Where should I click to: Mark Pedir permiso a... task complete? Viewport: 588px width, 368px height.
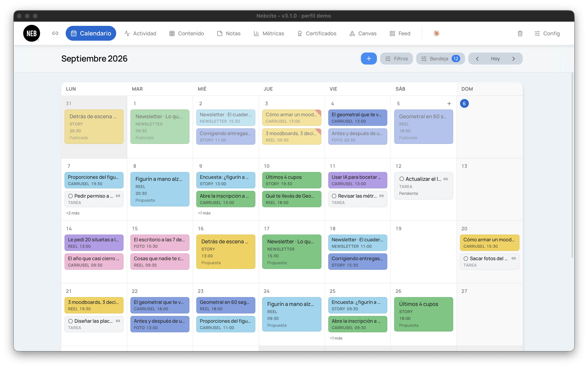70,196
